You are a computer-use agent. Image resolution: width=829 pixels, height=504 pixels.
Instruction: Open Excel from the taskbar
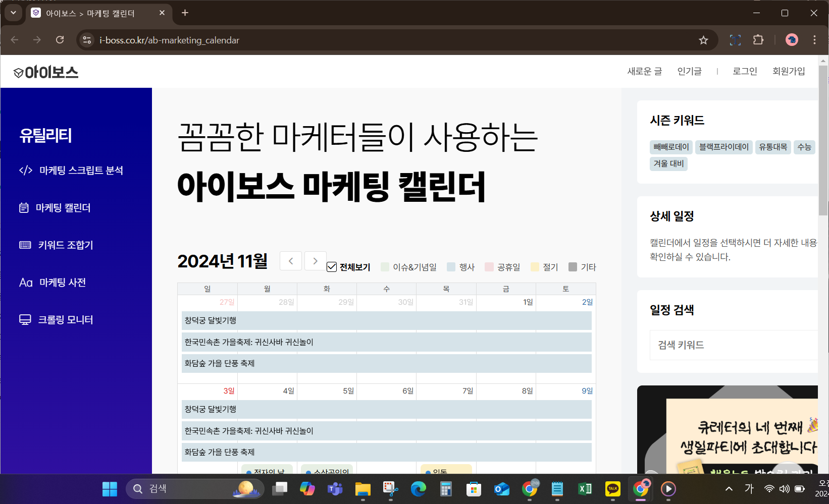585,488
